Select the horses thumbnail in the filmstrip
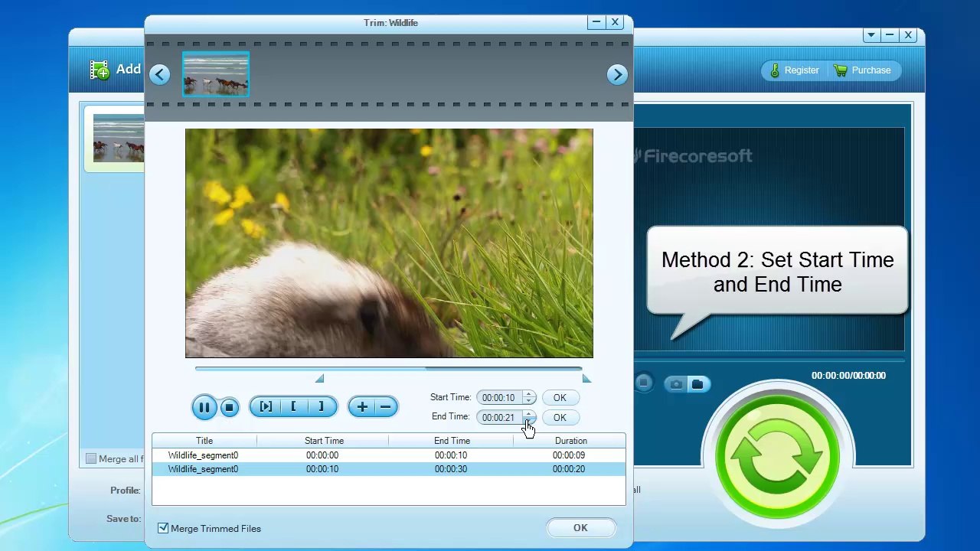Image resolution: width=980 pixels, height=551 pixels. coord(215,74)
